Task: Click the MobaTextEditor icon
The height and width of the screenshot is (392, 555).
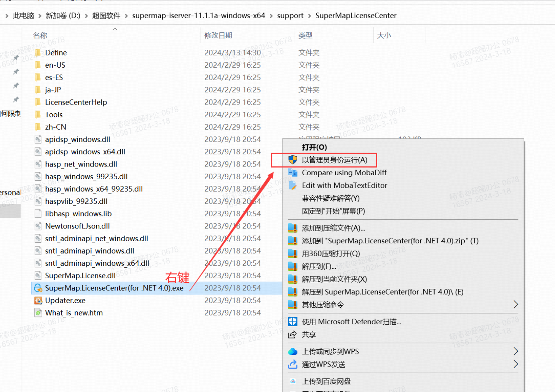Action: 293,186
